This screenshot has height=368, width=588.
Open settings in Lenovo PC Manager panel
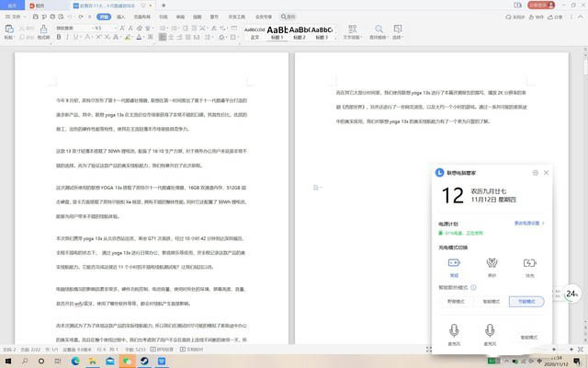coord(535,172)
